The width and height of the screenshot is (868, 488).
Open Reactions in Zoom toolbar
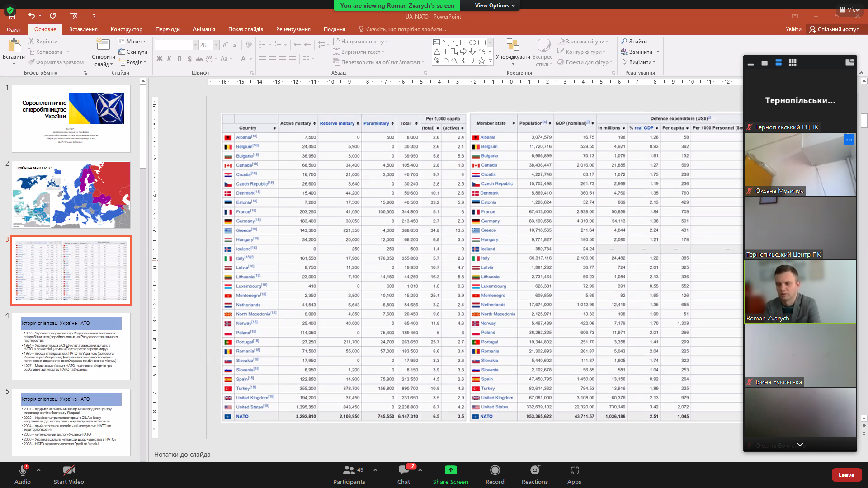click(534, 474)
